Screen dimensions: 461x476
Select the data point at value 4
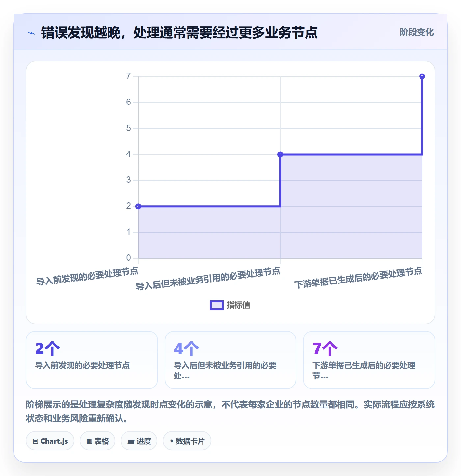(x=280, y=154)
